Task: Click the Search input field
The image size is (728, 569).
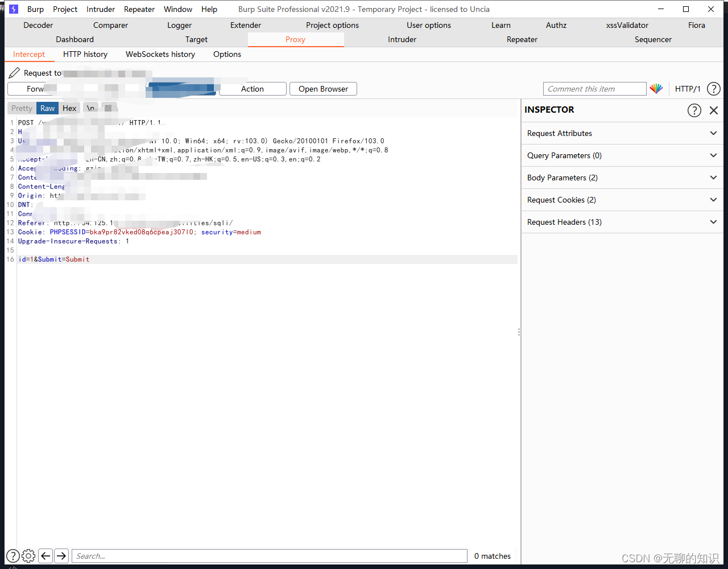Action: click(270, 556)
